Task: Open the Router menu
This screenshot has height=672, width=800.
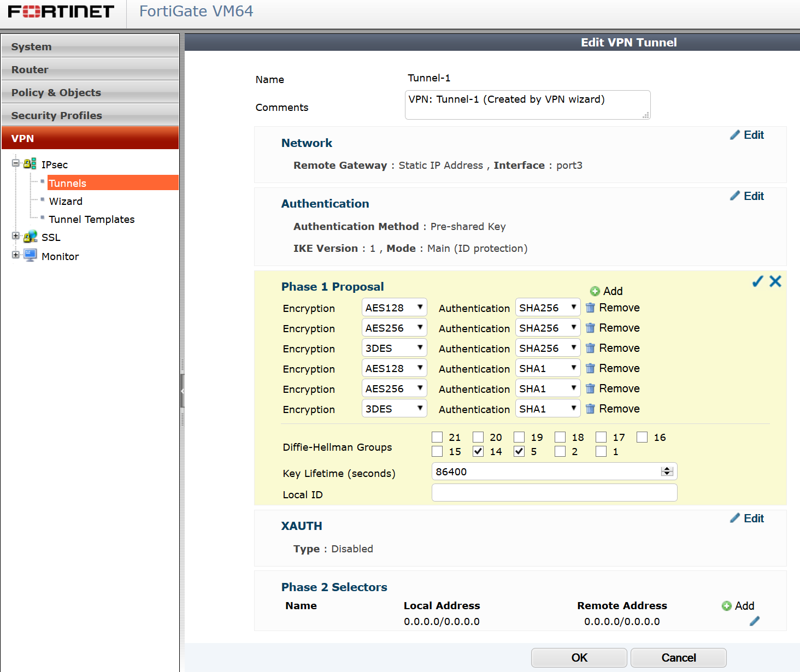Action: (x=90, y=69)
